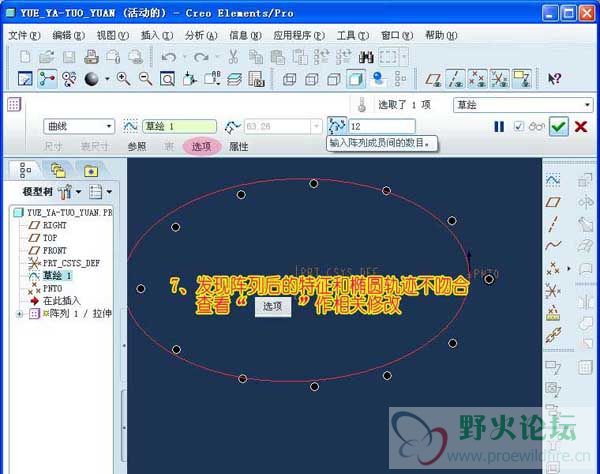The height and width of the screenshot is (474, 600).
Task: Open the 草绘 selection filter dropdown
Action: click(587, 105)
